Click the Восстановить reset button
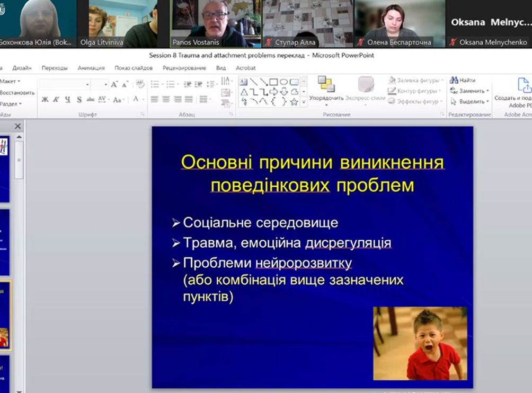Image resolution: width=532 pixels, height=393 pixels. click(x=17, y=92)
